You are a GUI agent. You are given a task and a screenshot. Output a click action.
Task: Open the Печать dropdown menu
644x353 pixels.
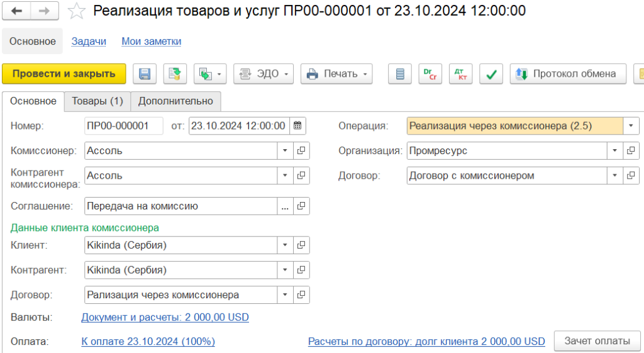coord(336,74)
